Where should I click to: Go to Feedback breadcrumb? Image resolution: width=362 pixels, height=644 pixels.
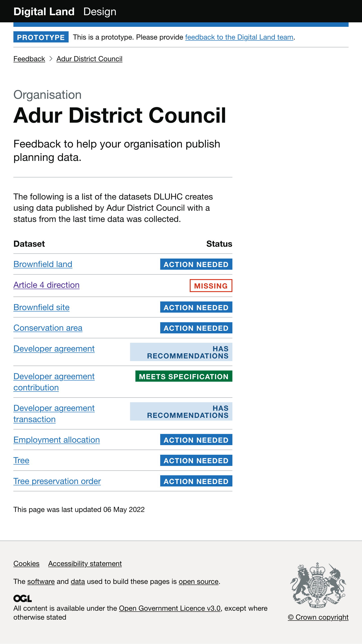pyautogui.click(x=29, y=59)
